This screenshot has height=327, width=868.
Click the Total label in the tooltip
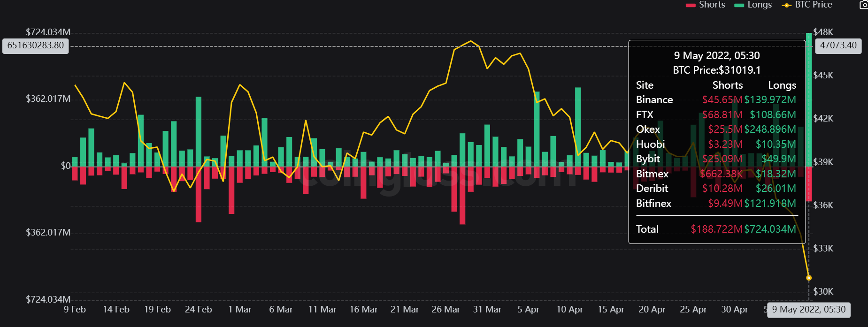[x=647, y=229]
